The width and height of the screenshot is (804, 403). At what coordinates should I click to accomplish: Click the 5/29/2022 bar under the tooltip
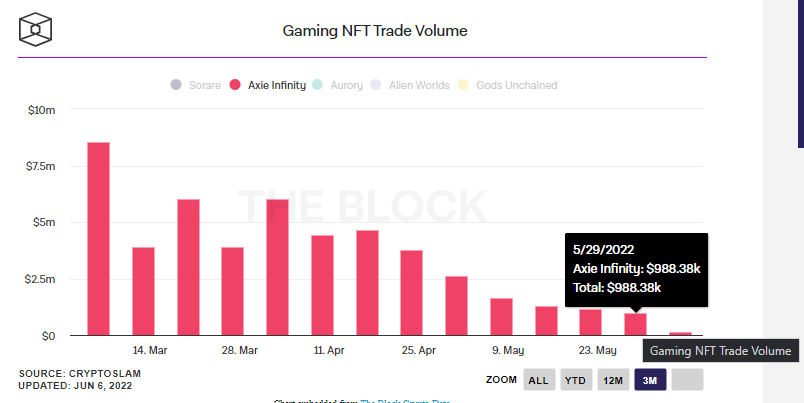pyautogui.click(x=636, y=324)
